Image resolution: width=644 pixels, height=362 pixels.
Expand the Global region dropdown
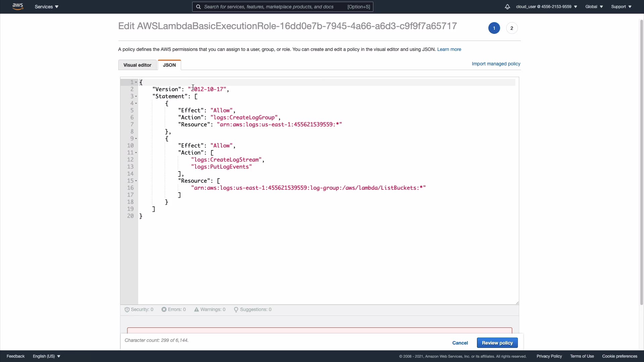coord(594,7)
